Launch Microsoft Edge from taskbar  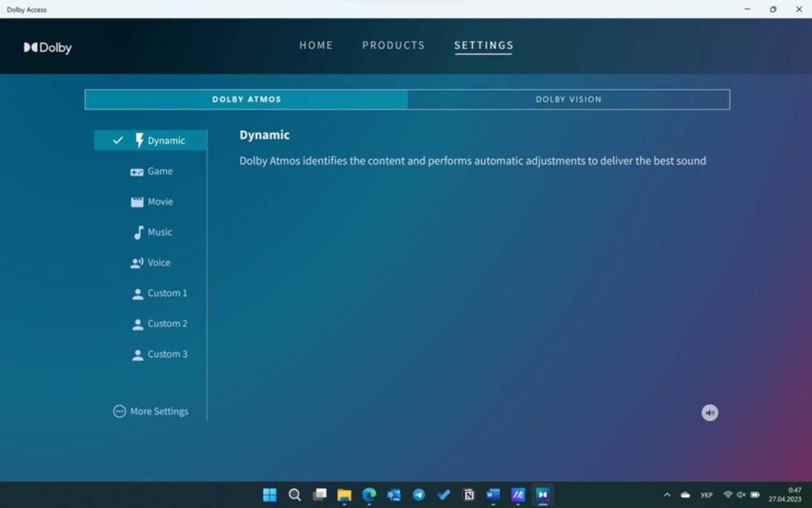pyautogui.click(x=369, y=494)
